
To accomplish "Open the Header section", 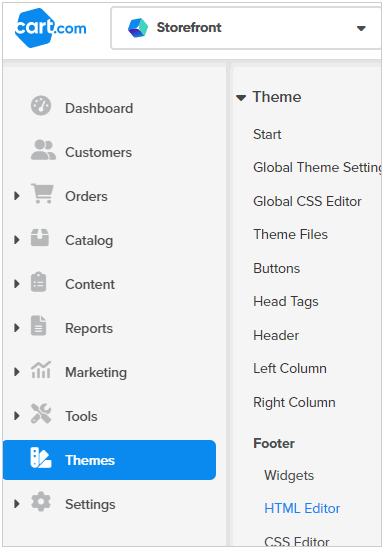I will click(276, 335).
